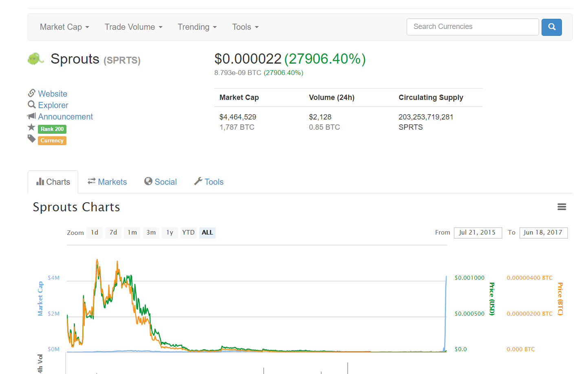Click the blue search magnifier button
The height and width of the screenshot is (374, 588).
551,27
